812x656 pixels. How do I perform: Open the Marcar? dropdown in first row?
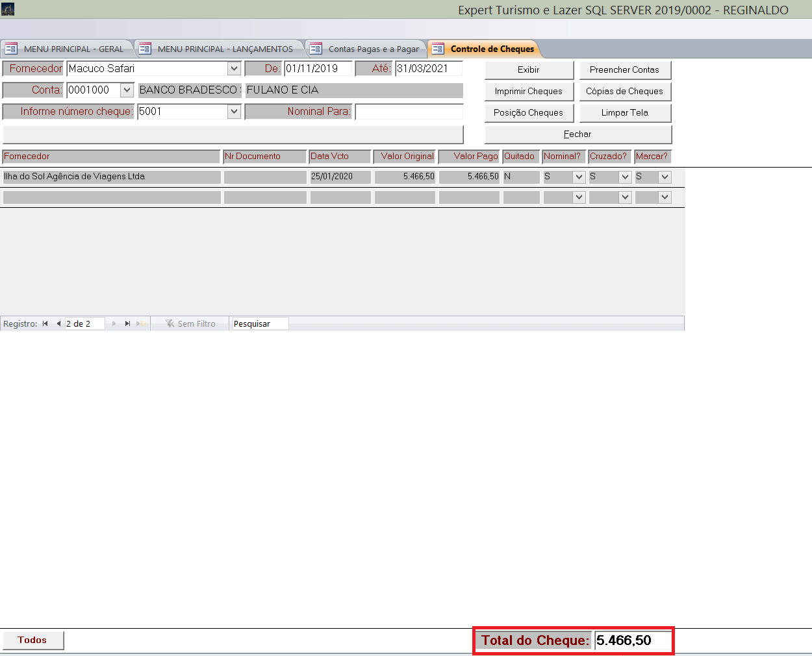pos(665,177)
